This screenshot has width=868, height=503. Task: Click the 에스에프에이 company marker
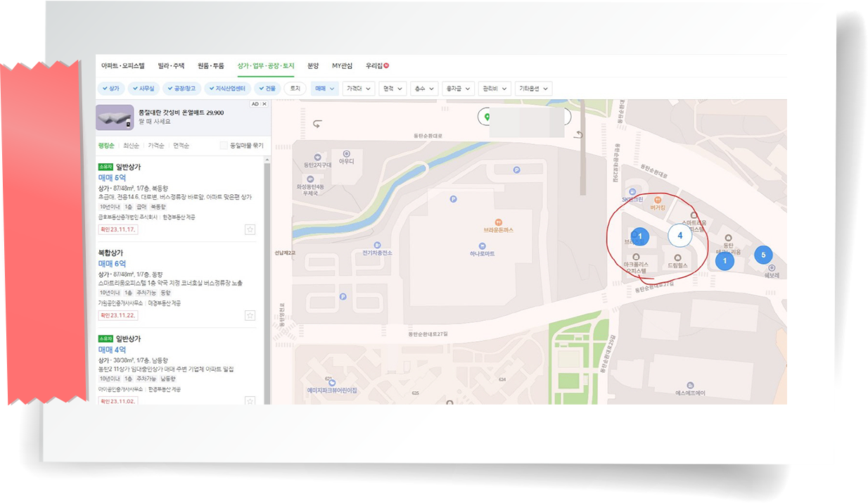click(x=690, y=386)
